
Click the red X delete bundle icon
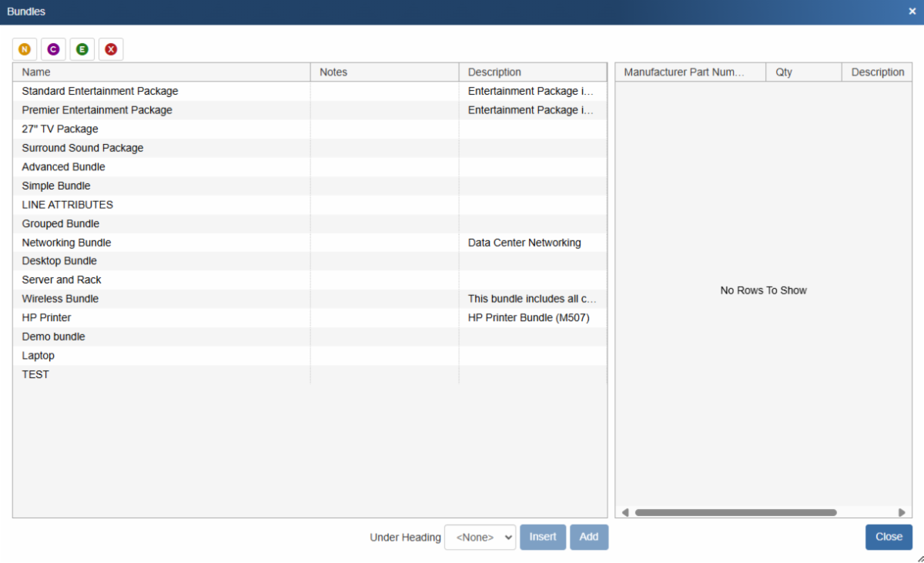click(111, 49)
